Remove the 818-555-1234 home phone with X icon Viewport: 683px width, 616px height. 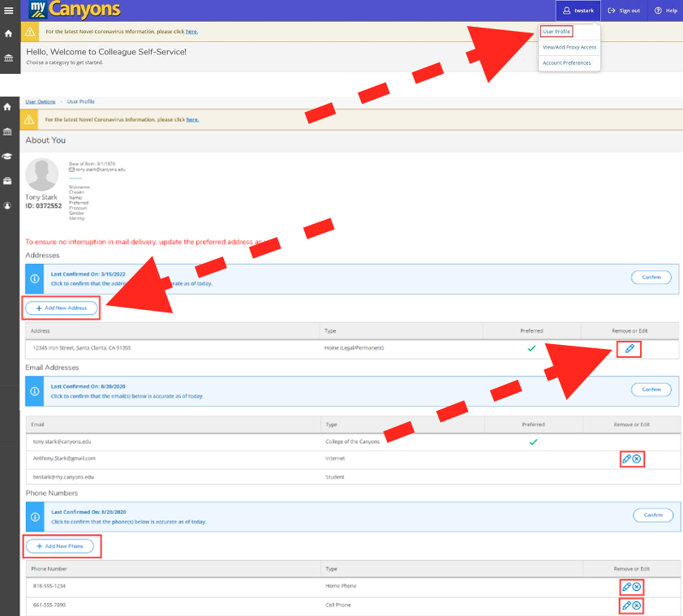point(637,587)
